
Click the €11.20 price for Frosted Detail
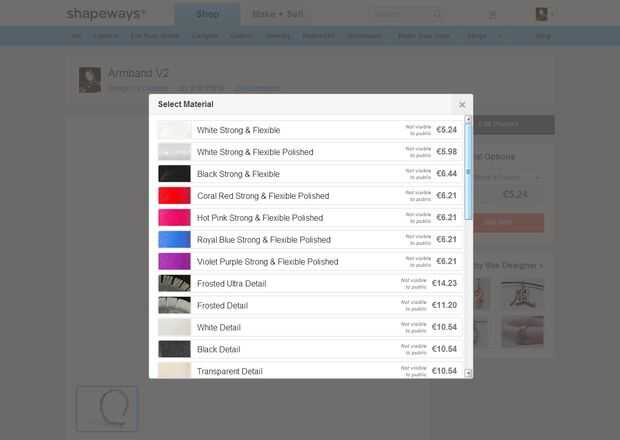pyautogui.click(x=444, y=305)
